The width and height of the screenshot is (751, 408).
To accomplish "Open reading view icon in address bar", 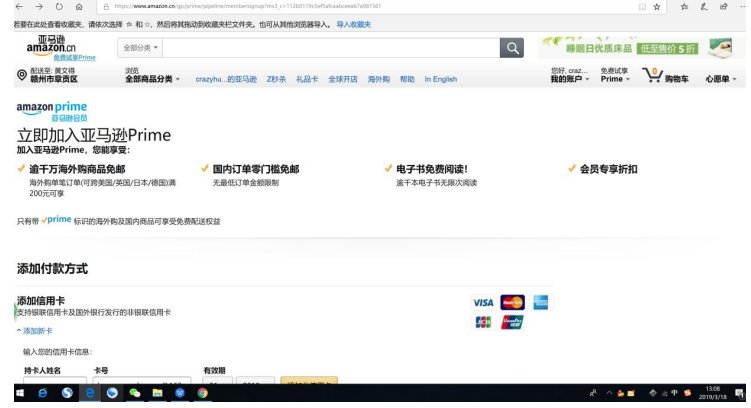I will pyautogui.click(x=642, y=7).
